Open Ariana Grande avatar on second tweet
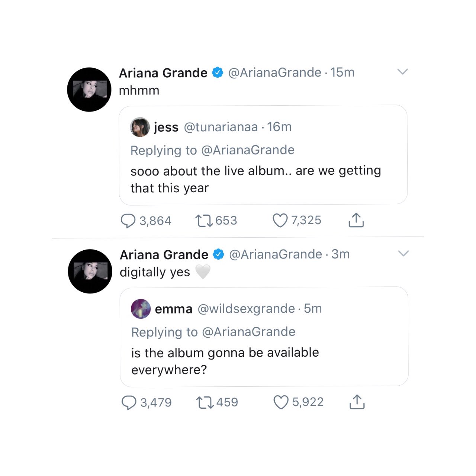The image size is (476, 476). click(90, 271)
